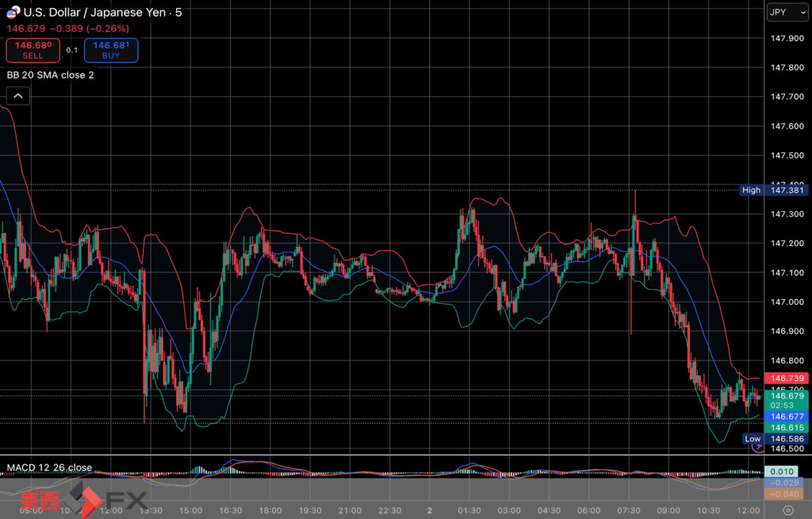Click the blue 146.677 basis price tag
The height and width of the screenshot is (519, 812).
tap(786, 416)
